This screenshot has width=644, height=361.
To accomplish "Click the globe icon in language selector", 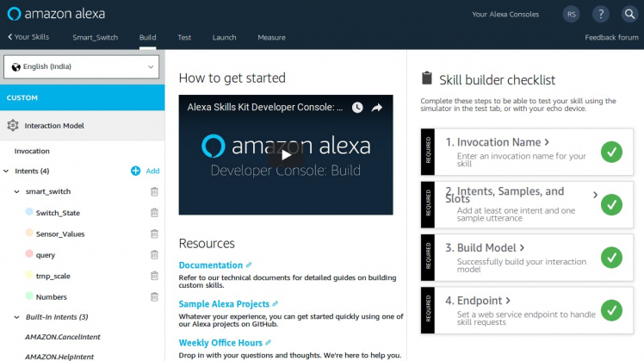I will (x=16, y=67).
